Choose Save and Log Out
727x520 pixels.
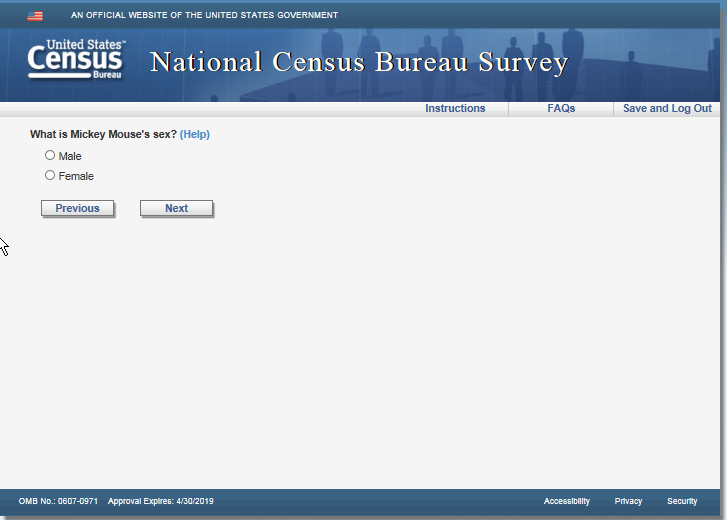667,108
